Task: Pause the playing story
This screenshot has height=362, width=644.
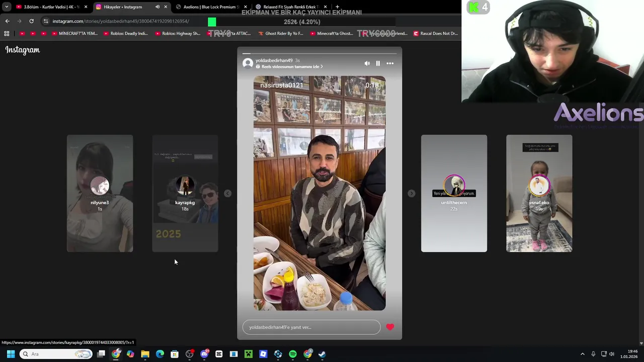Action: point(378,63)
